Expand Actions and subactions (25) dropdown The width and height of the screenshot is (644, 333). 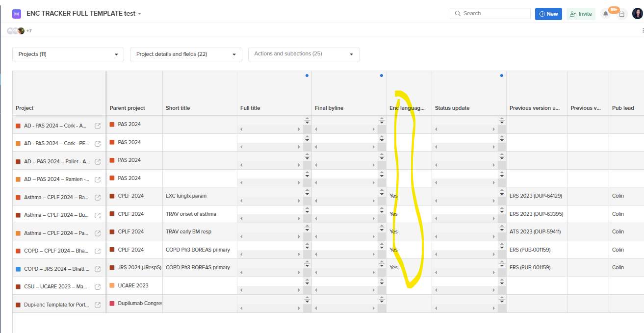pyautogui.click(x=304, y=54)
